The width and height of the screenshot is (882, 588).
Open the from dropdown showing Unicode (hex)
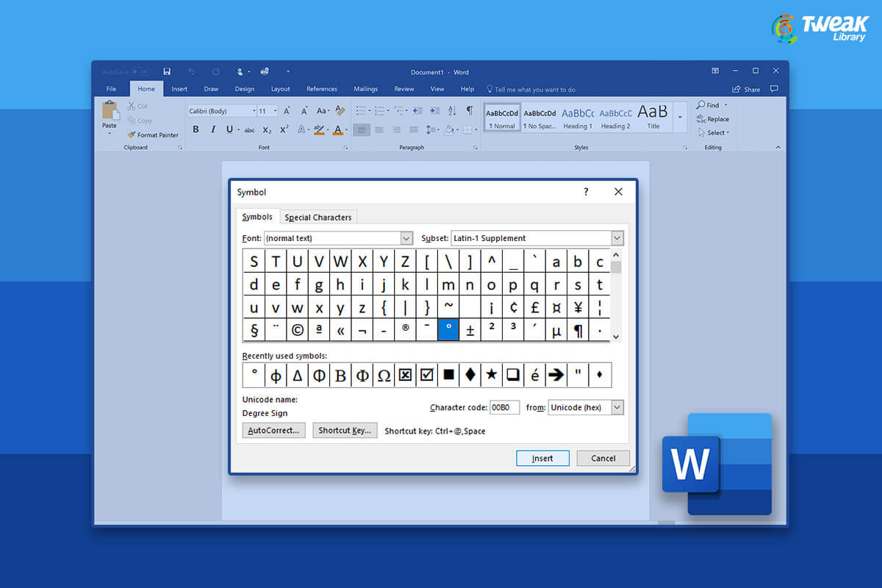point(616,406)
